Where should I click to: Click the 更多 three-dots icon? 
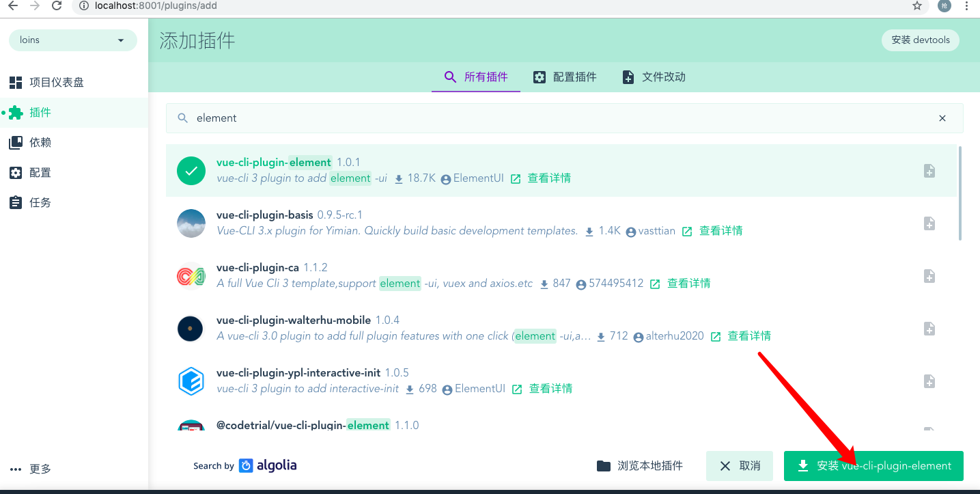[x=16, y=469]
